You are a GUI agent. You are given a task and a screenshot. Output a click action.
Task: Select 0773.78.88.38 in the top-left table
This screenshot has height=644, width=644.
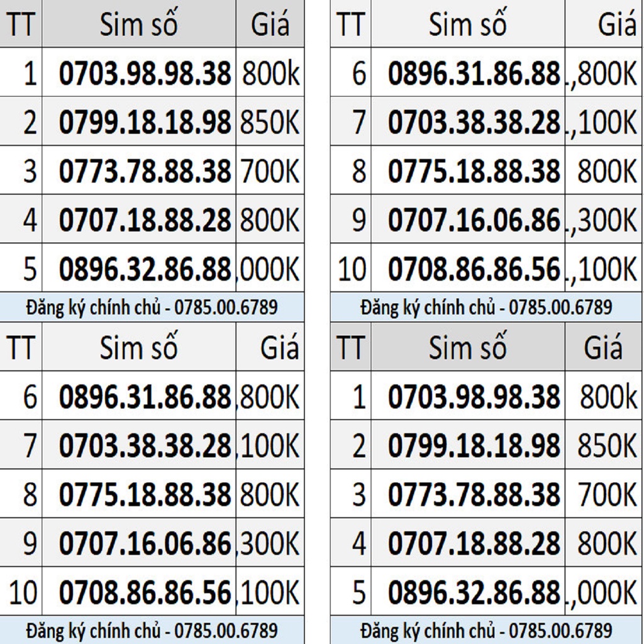click(x=145, y=171)
